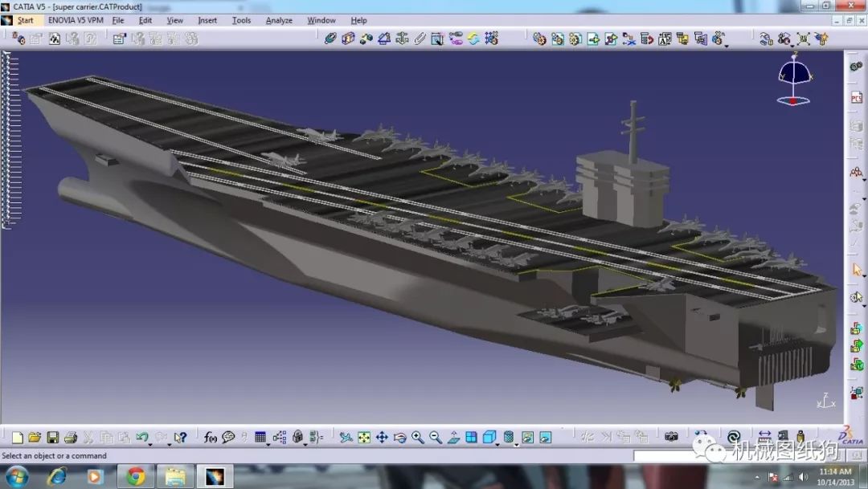Click the What's This help pointer icon
This screenshot has height=489, width=868.
click(180, 438)
